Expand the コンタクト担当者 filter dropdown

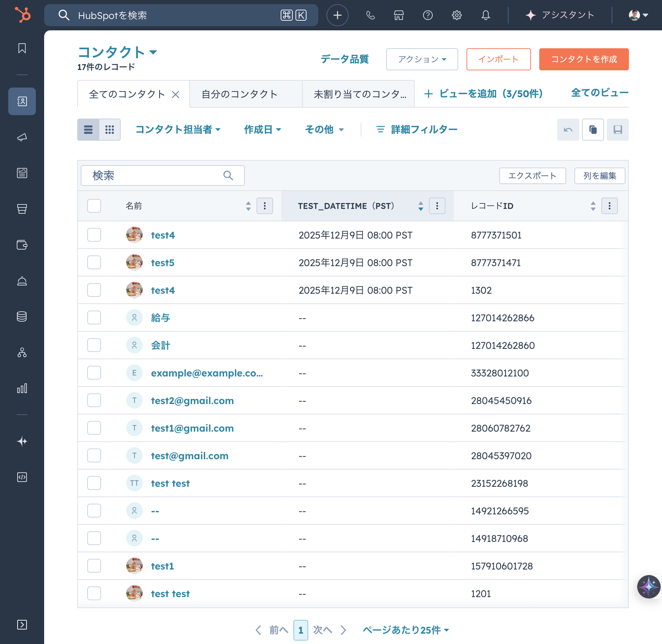point(178,130)
